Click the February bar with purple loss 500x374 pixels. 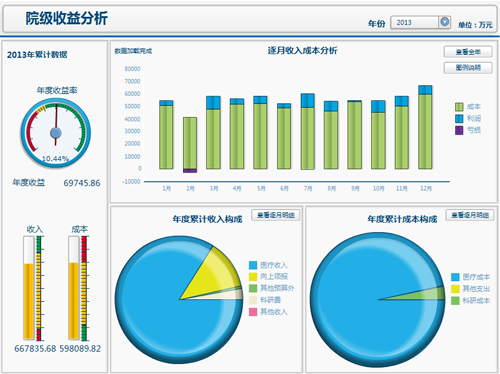(x=190, y=145)
